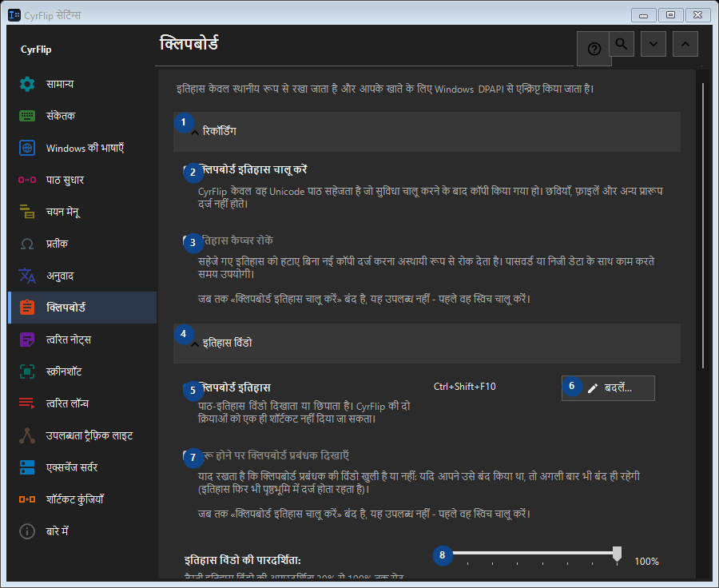Select the क्लिपबोर्ड item in the sidebar
This screenshot has height=588, width=719.
click(82, 308)
